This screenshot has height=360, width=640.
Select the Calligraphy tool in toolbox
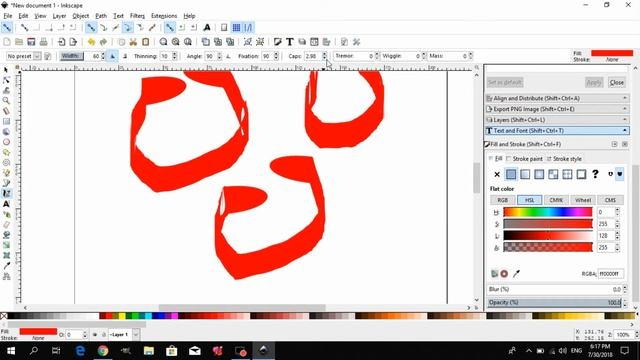click(6, 193)
